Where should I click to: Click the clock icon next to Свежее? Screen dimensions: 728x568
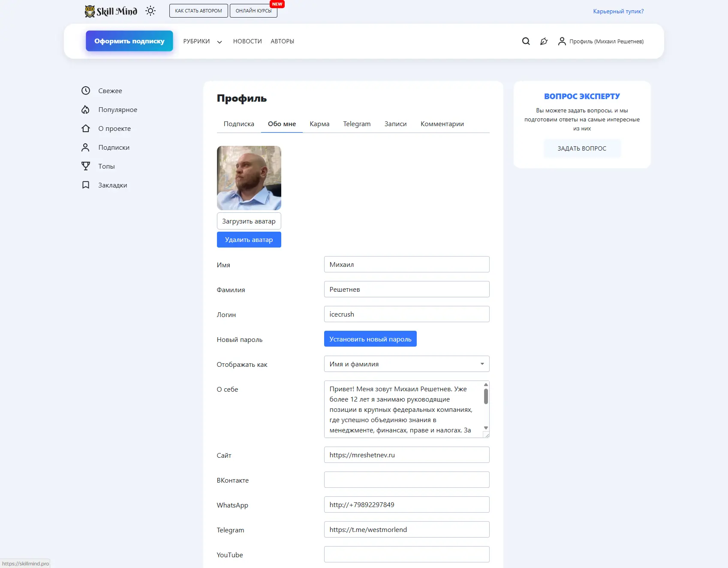(x=86, y=91)
